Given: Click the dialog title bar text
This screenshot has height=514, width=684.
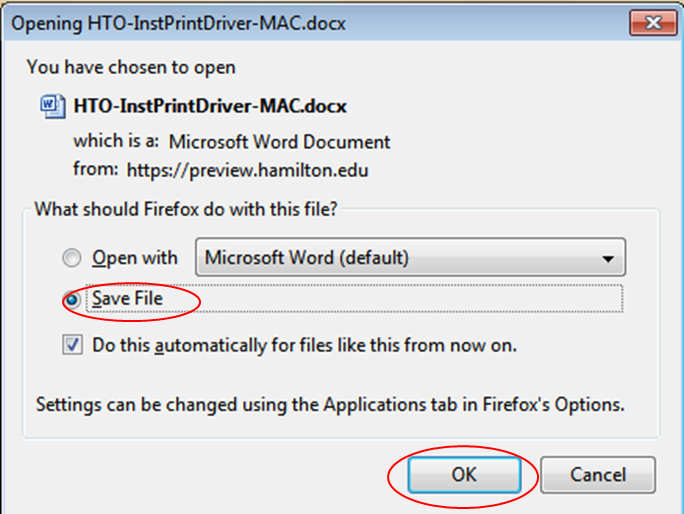Looking at the screenshot, I should click(x=178, y=23).
